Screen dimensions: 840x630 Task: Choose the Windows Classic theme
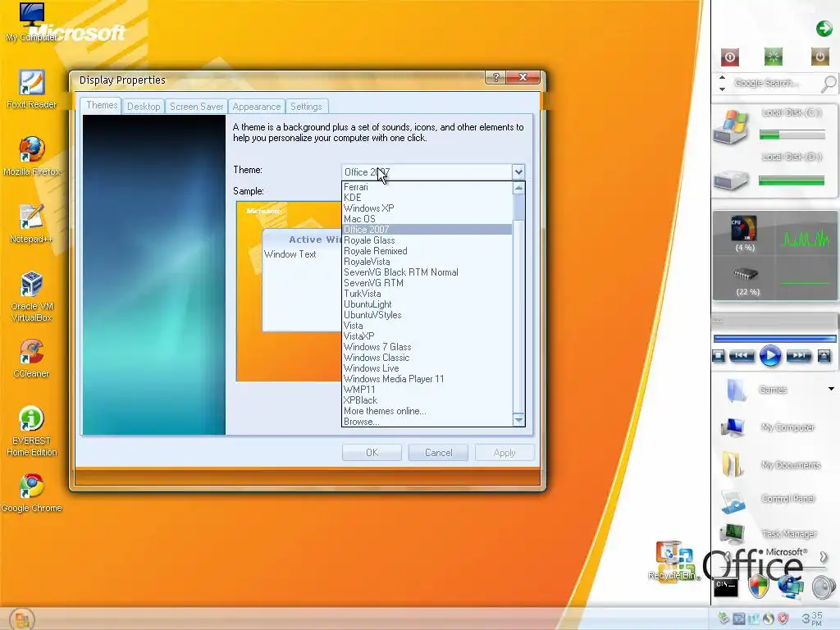pos(427,358)
